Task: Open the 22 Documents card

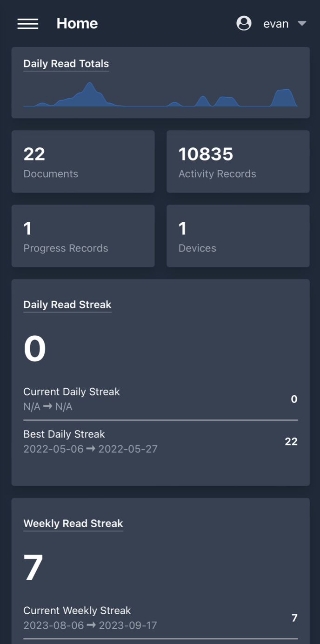Action: [83, 161]
